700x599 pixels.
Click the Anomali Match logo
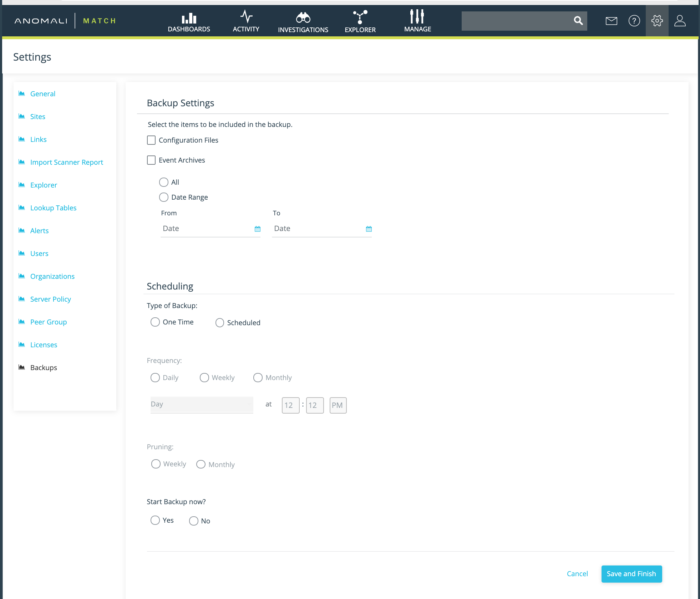click(x=65, y=21)
